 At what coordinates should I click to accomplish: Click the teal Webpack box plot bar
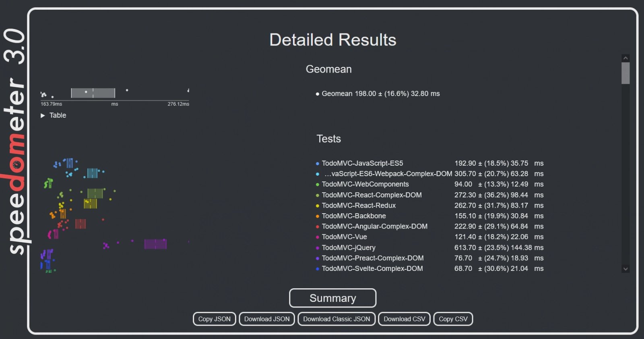tap(93, 173)
